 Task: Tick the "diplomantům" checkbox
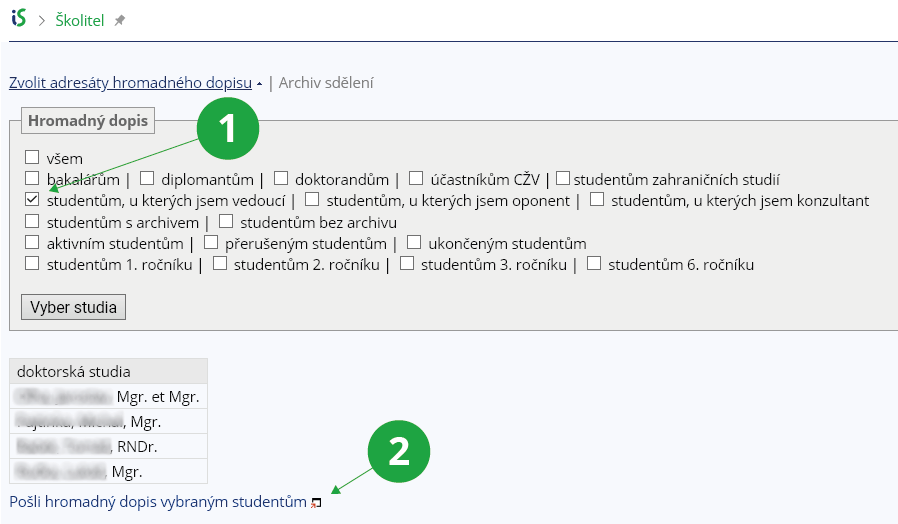tap(147, 179)
